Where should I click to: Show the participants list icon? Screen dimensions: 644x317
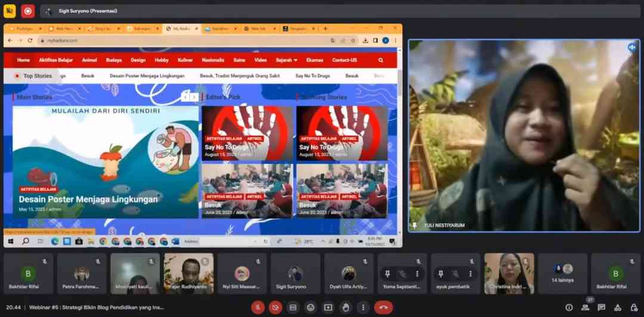(585, 307)
